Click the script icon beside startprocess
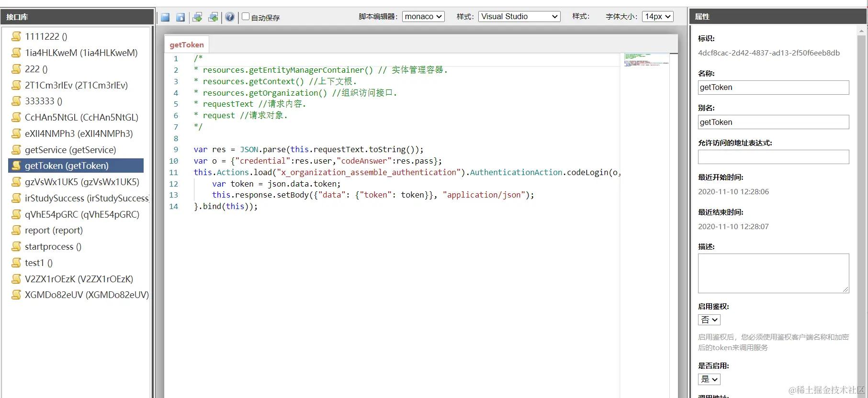 coord(16,246)
